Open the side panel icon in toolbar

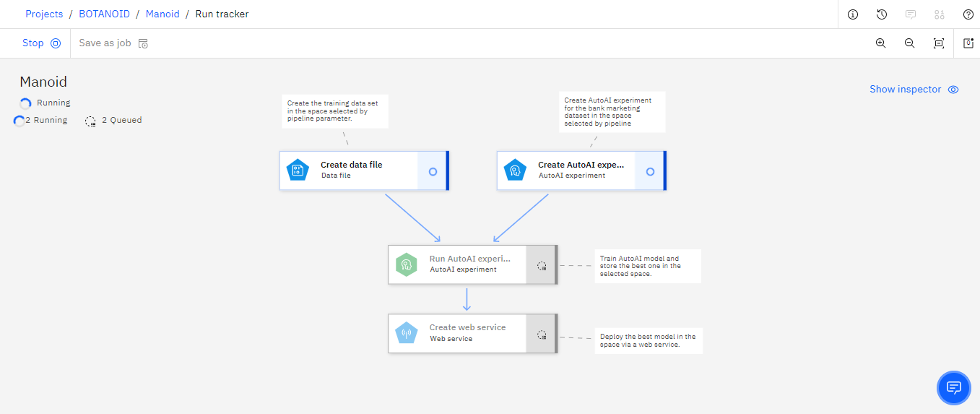click(968, 43)
